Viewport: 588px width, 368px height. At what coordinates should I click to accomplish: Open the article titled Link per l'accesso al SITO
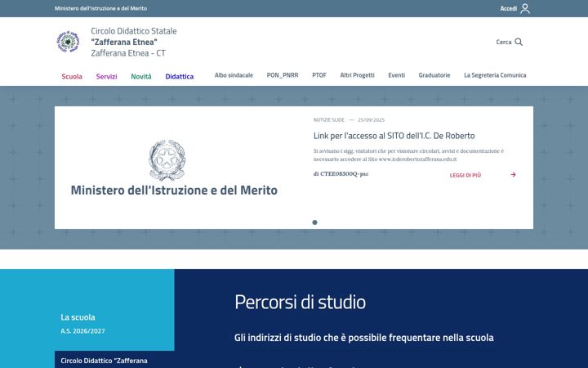pyautogui.click(x=394, y=136)
